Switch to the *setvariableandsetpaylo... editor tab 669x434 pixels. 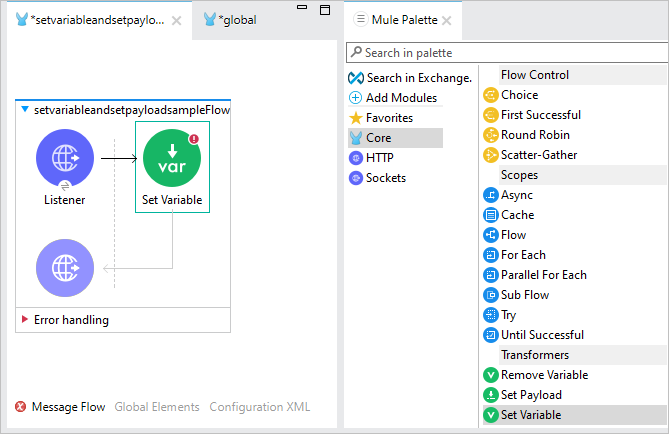pyautogui.click(x=99, y=20)
